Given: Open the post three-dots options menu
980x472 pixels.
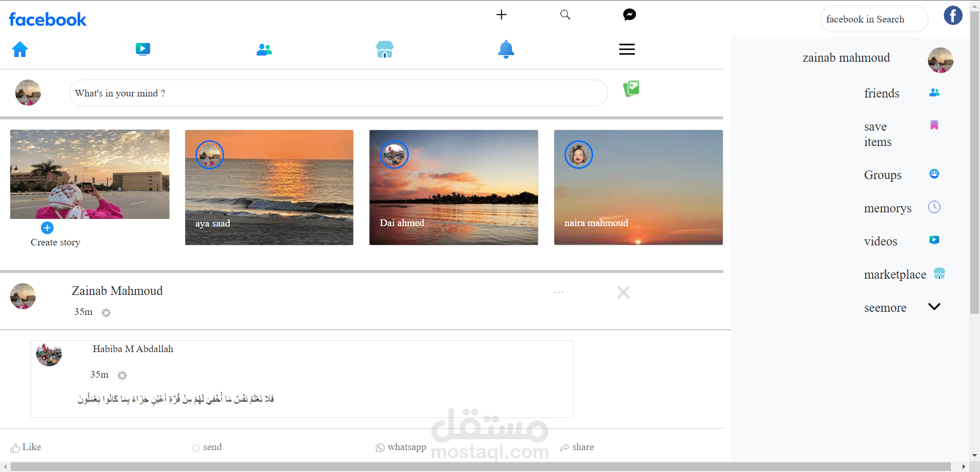Looking at the screenshot, I should (x=559, y=292).
